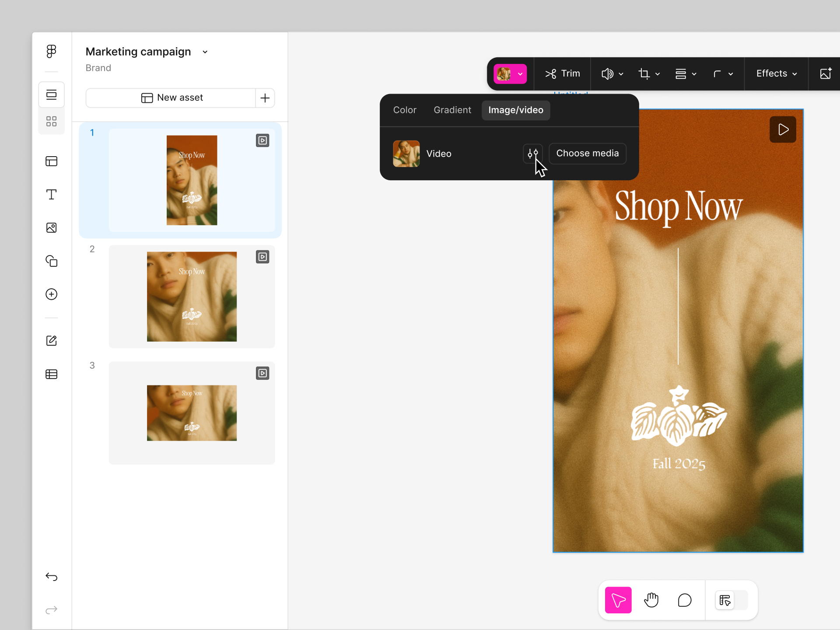The width and height of the screenshot is (840, 630).
Task: Select the Text tool in the left sidebar
Action: click(51, 194)
